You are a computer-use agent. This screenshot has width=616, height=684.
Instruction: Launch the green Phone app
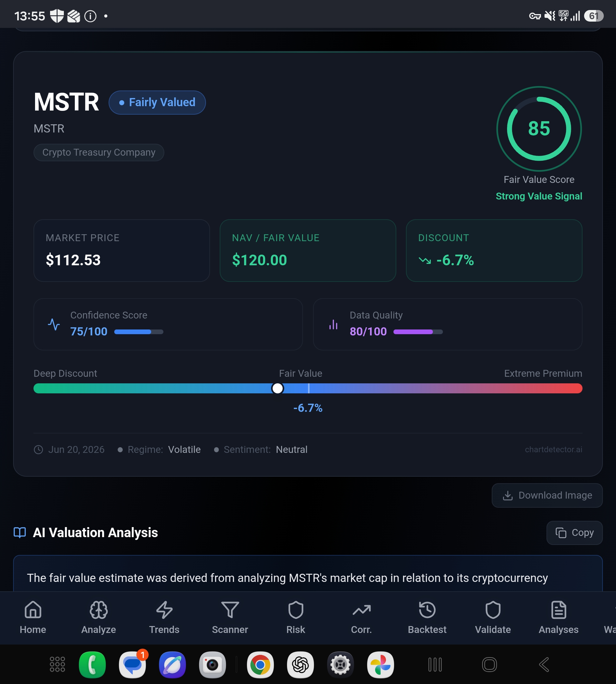coord(92,665)
